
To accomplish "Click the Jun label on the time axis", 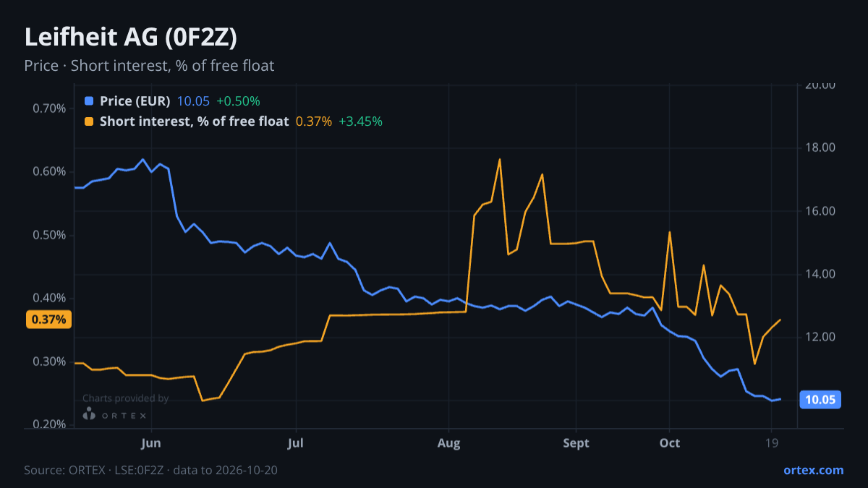I will click(151, 443).
